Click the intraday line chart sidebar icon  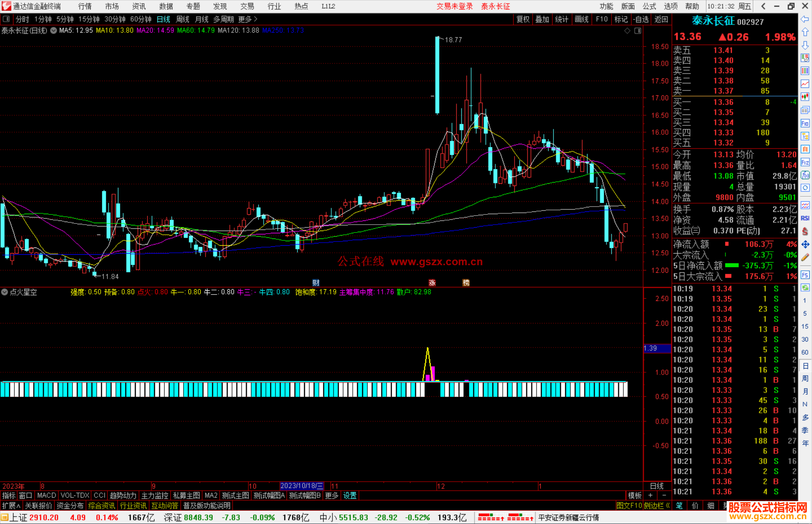pyautogui.click(x=805, y=84)
